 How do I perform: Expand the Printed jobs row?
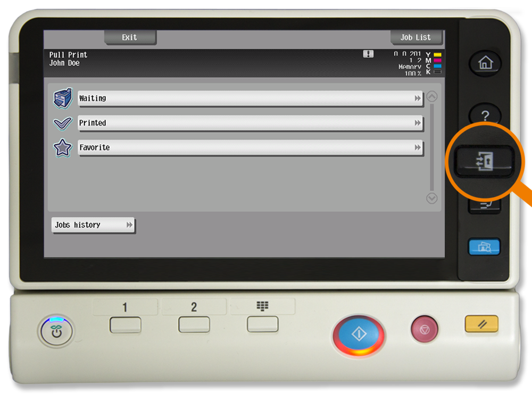(x=250, y=123)
